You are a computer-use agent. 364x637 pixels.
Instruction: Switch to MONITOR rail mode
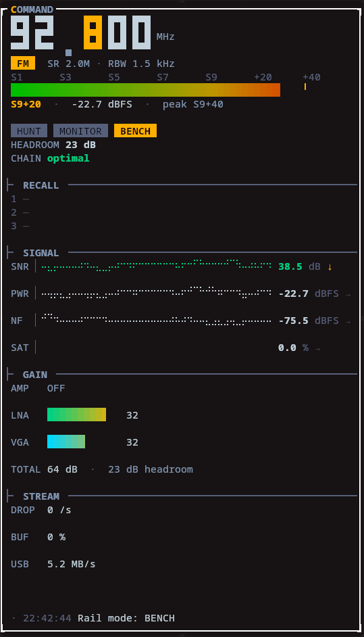click(x=80, y=131)
